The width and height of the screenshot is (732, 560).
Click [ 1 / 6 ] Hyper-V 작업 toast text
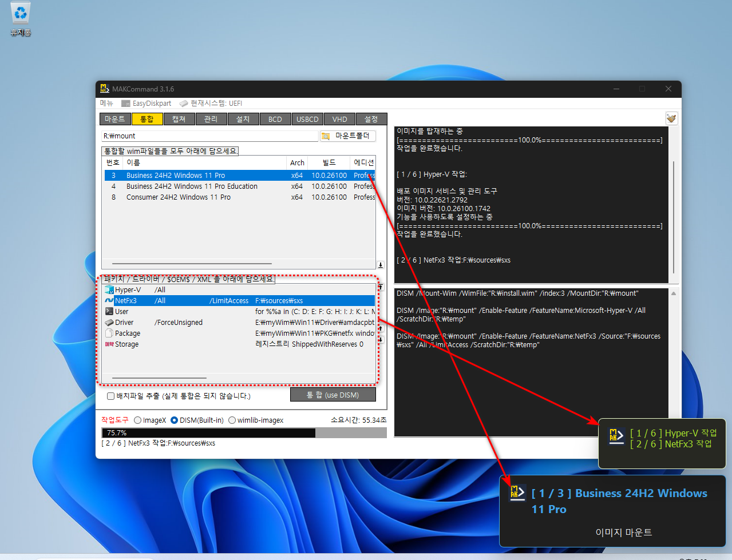click(673, 433)
